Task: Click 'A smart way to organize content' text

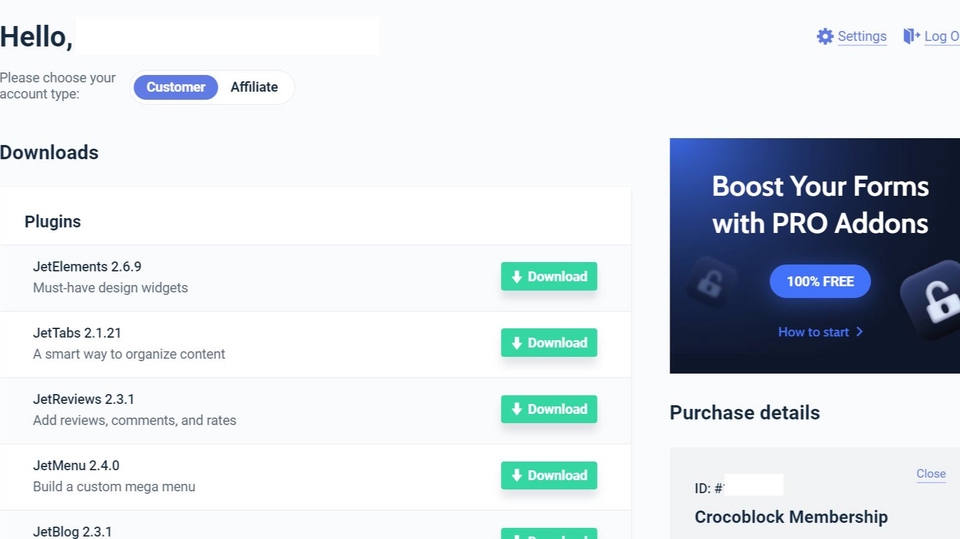Action: (129, 354)
